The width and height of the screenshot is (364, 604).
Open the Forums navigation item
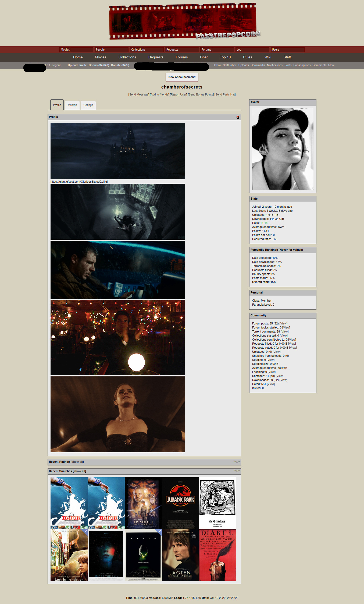[x=182, y=57]
